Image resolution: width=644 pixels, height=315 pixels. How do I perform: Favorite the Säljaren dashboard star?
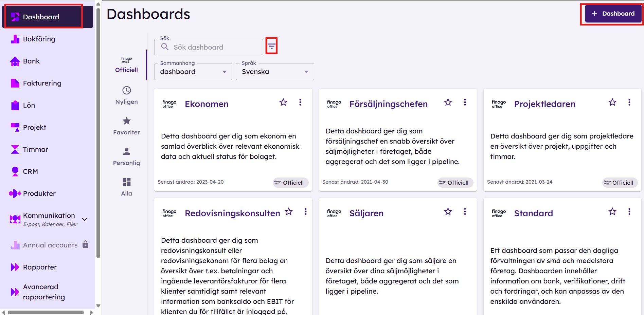coord(448,211)
